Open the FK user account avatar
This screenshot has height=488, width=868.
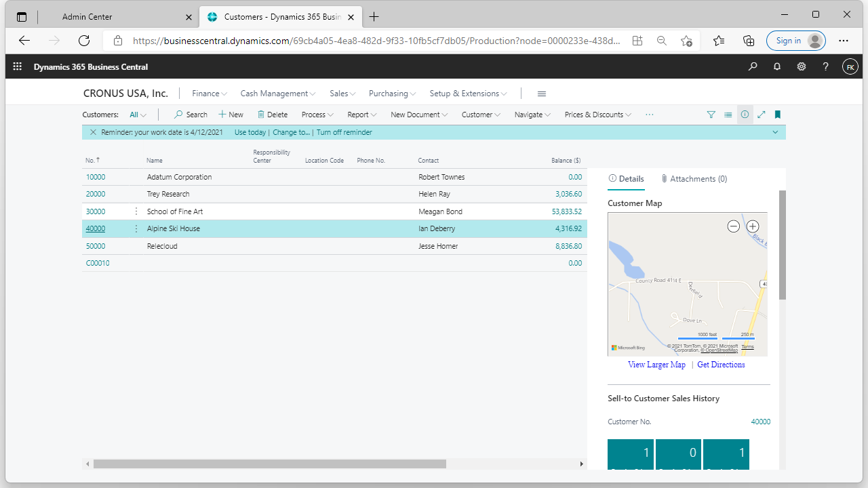(x=850, y=66)
